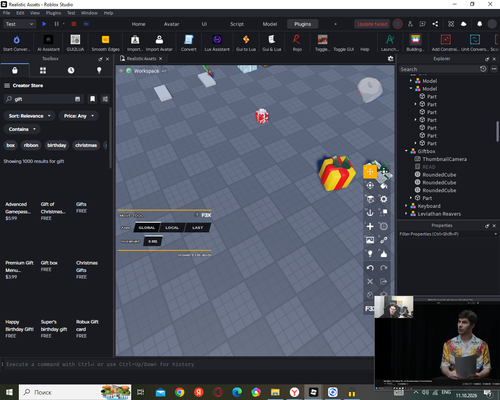Delete selection with F3X X icon

click(x=370, y=281)
